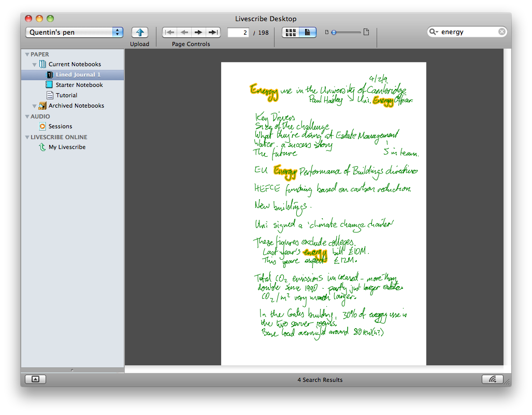Clear the energy search text
The height and width of the screenshot is (415, 532).
coord(501,32)
